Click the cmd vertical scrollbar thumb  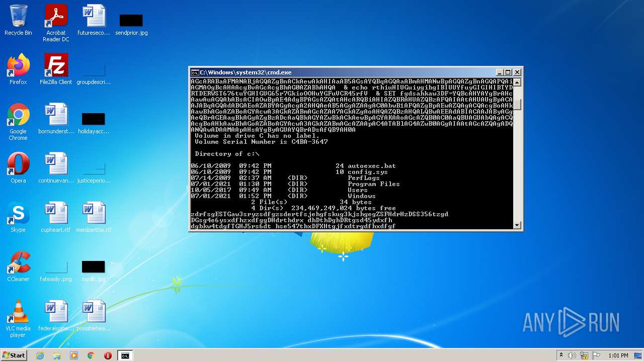click(517, 105)
